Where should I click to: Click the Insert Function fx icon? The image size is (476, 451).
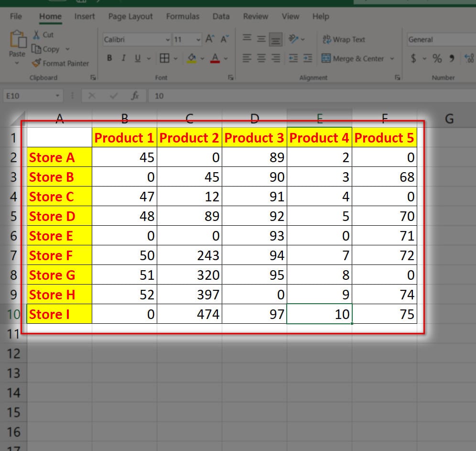135,96
